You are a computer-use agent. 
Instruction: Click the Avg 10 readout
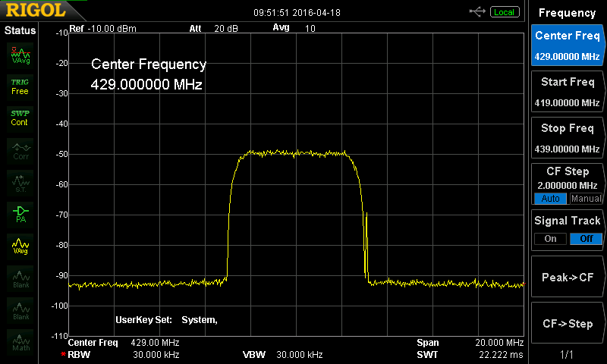(x=294, y=28)
